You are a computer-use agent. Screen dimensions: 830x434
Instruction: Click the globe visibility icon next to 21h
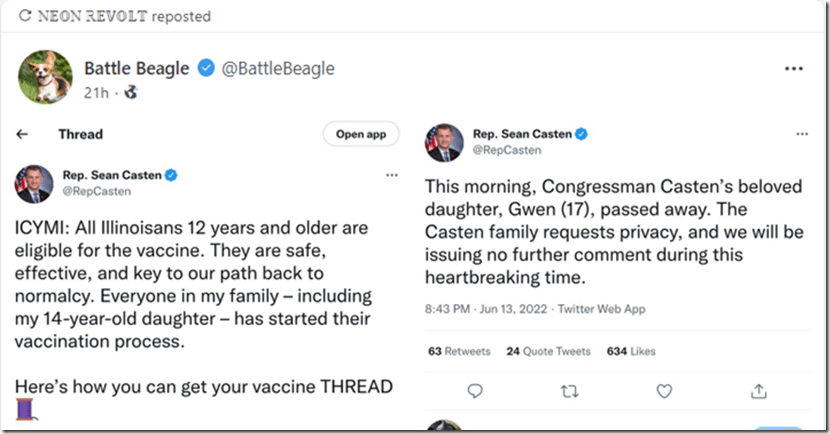click(x=130, y=93)
